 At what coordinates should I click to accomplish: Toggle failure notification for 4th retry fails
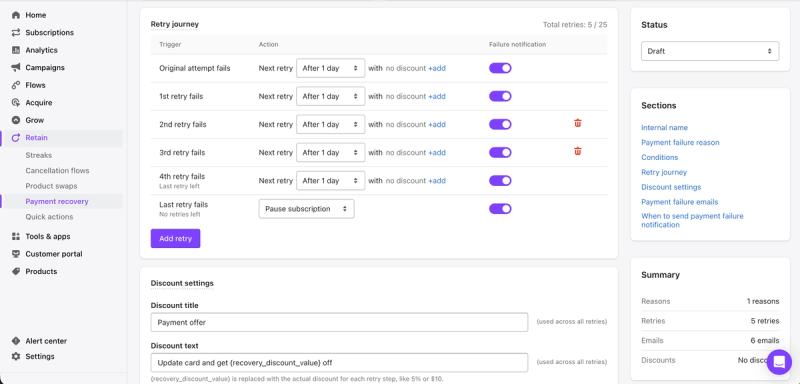tap(500, 181)
